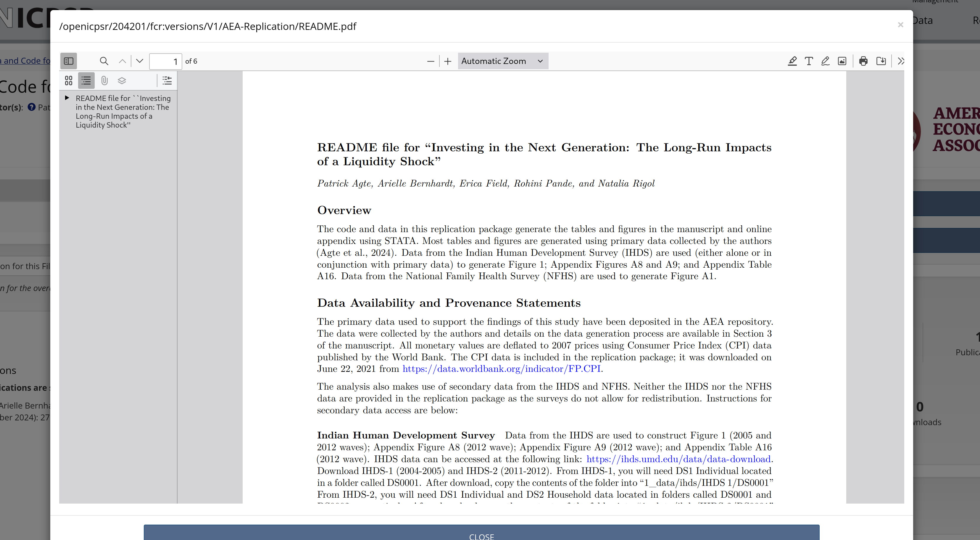Image resolution: width=980 pixels, height=540 pixels.
Task: Click the zoom out minus button
Action: [x=430, y=61]
